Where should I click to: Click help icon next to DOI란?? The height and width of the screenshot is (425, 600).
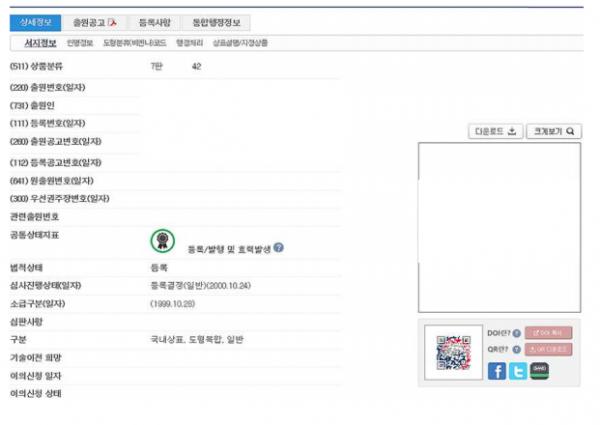coord(516,333)
